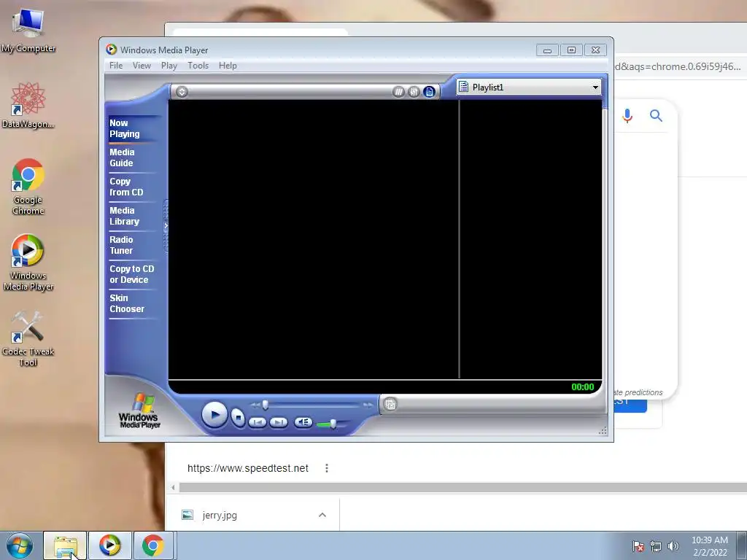Select the Codec Tweak Tool shortcut
The height and width of the screenshot is (560, 747).
pos(28,338)
